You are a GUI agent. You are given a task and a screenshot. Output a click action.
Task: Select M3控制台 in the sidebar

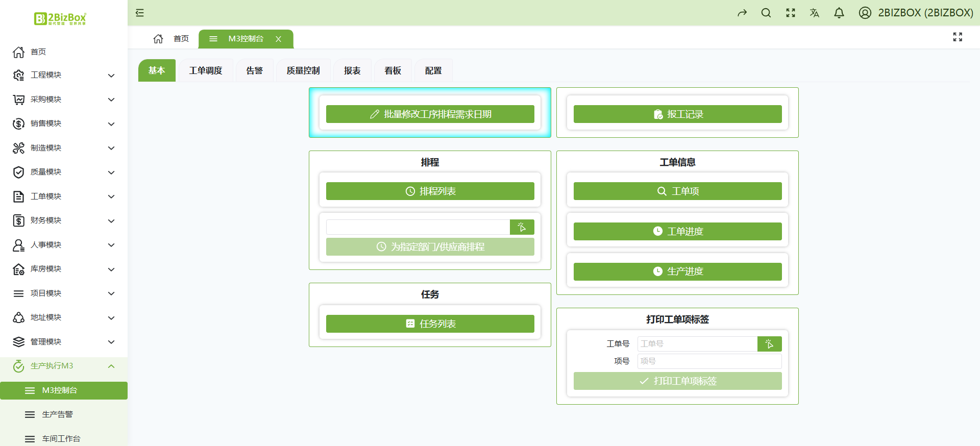click(x=64, y=390)
